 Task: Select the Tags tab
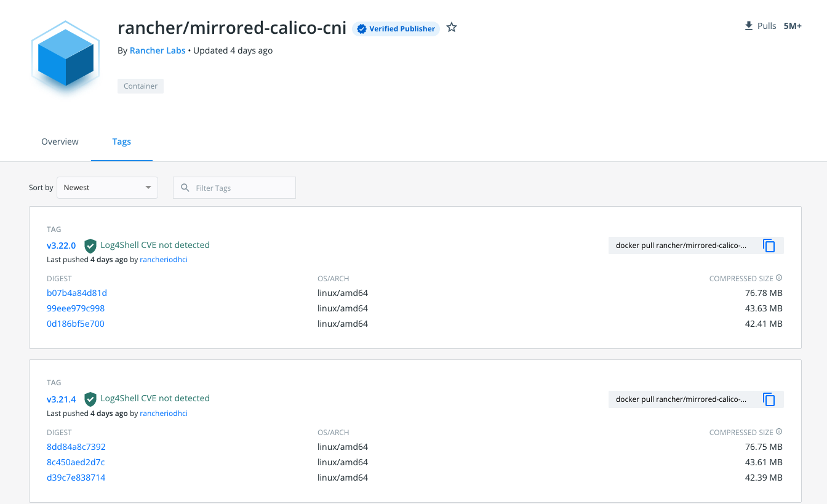(121, 142)
